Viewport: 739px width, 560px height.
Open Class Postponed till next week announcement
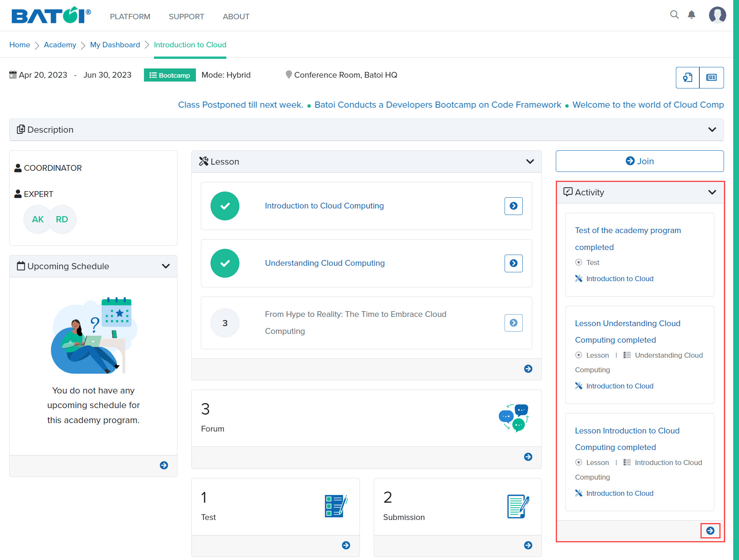[x=241, y=105]
